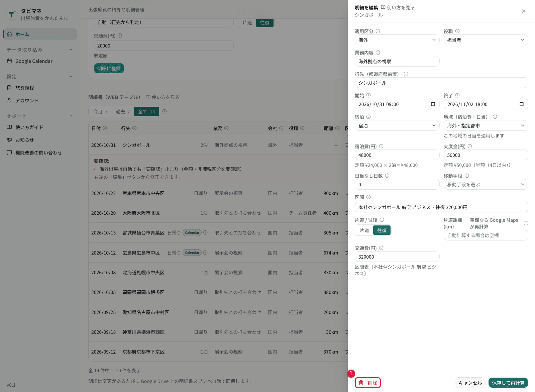Open アカウント in the sidebar
The height and width of the screenshot is (392, 535).
pyautogui.click(x=39, y=100)
